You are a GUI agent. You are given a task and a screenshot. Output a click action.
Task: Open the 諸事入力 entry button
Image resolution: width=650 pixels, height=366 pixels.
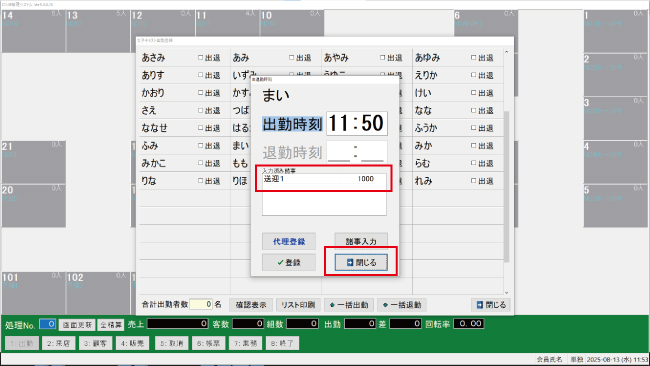point(361,241)
